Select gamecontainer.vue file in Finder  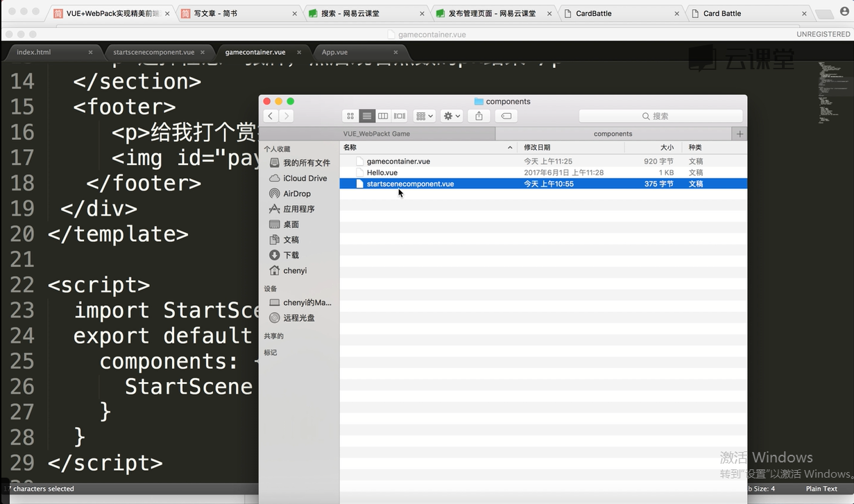[543, 161]
